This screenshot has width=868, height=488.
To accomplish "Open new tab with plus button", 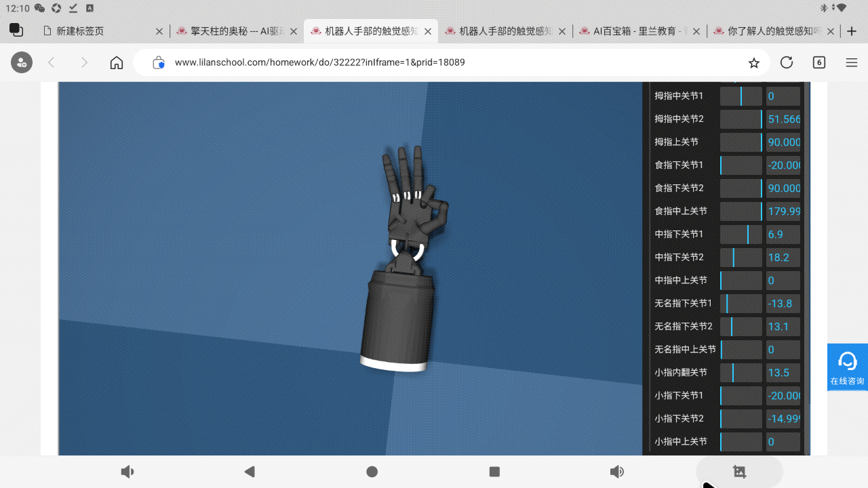I will [x=852, y=31].
